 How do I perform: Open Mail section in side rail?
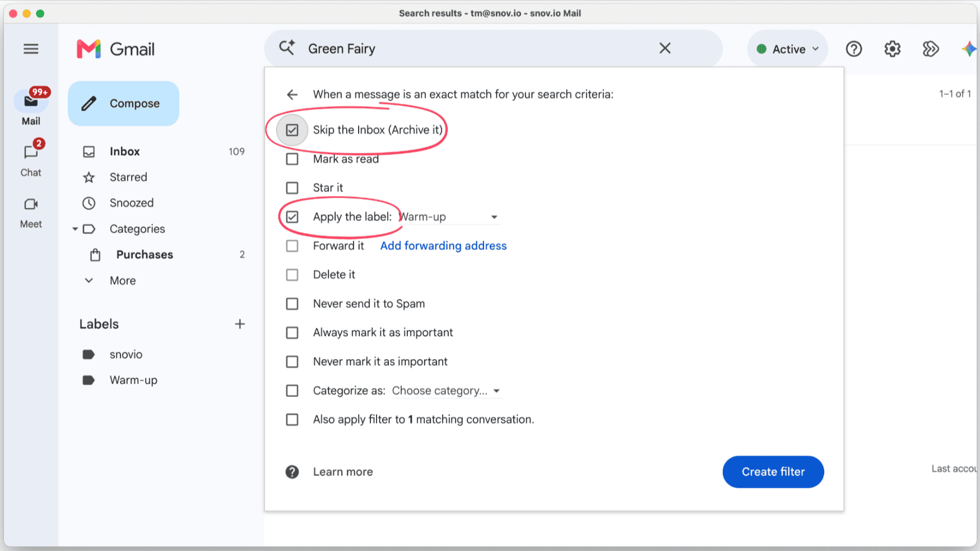click(x=31, y=106)
